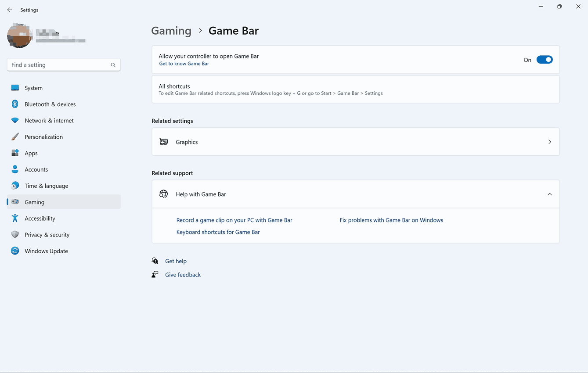This screenshot has height=373, width=588.
Task: Click the On label beside the toggle
Action: point(527,60)
